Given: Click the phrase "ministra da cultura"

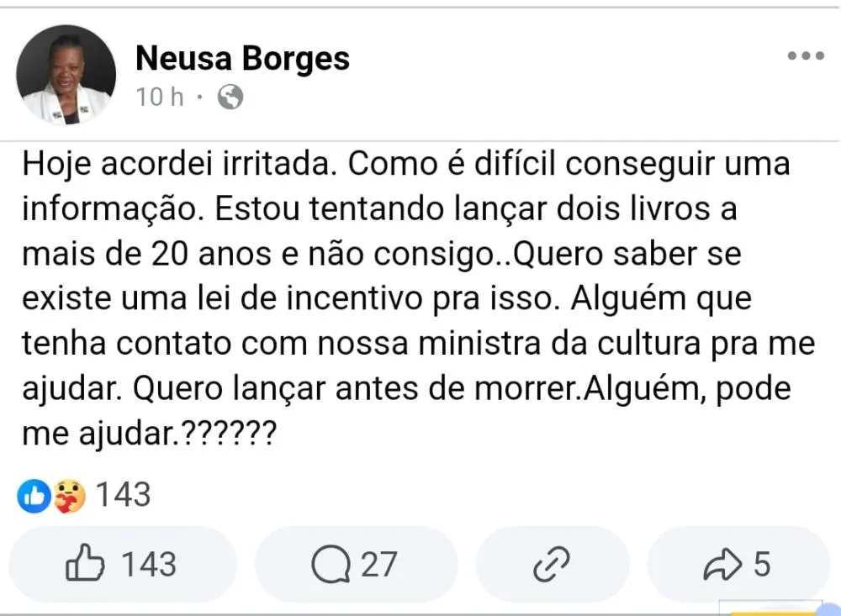Looking at the screenshot, I should (559, 343).
